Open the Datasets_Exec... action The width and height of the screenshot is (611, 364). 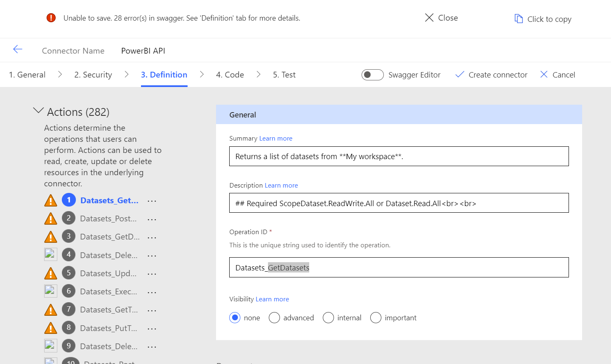pyautogui.click(x=109, y=291)
